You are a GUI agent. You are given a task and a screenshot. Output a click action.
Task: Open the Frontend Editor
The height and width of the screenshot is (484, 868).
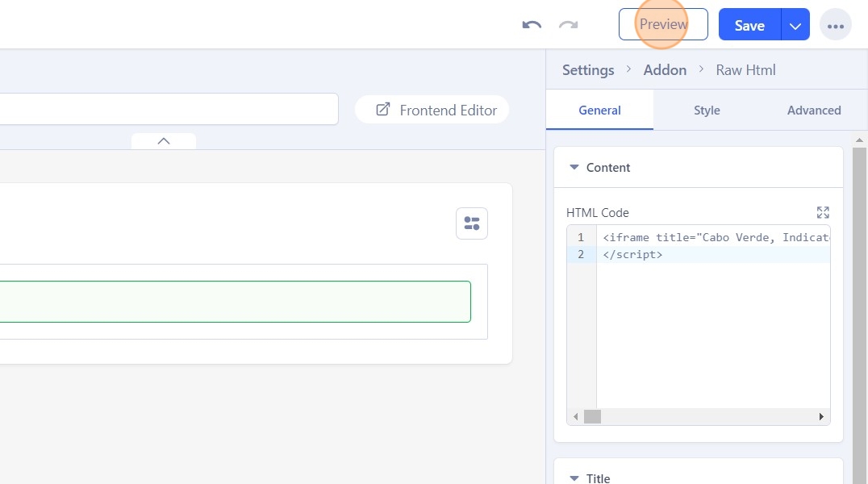[x=432, y=110]
